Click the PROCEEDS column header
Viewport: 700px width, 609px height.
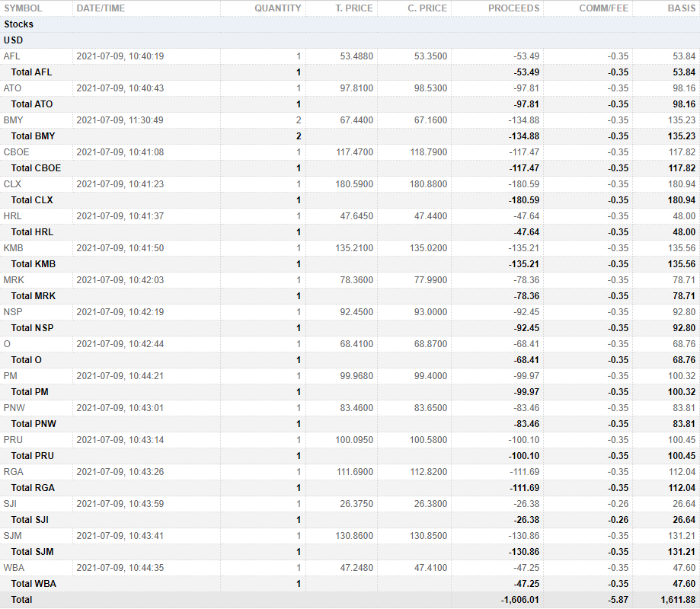pos(513,8)
